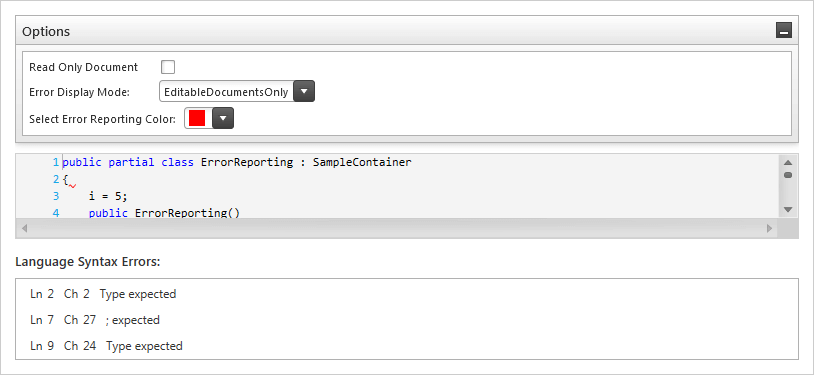Click the Error Display Mode label
Screen dimensions: 814x375
(79, 92)
